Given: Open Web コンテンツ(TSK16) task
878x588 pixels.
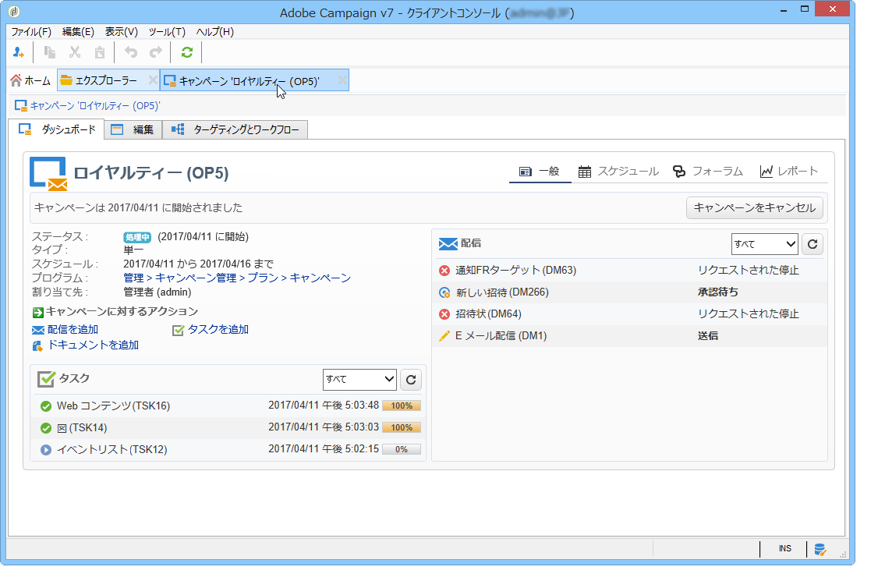Looking at the screenshot, I should pyautogui.click(x=113, y=406).
